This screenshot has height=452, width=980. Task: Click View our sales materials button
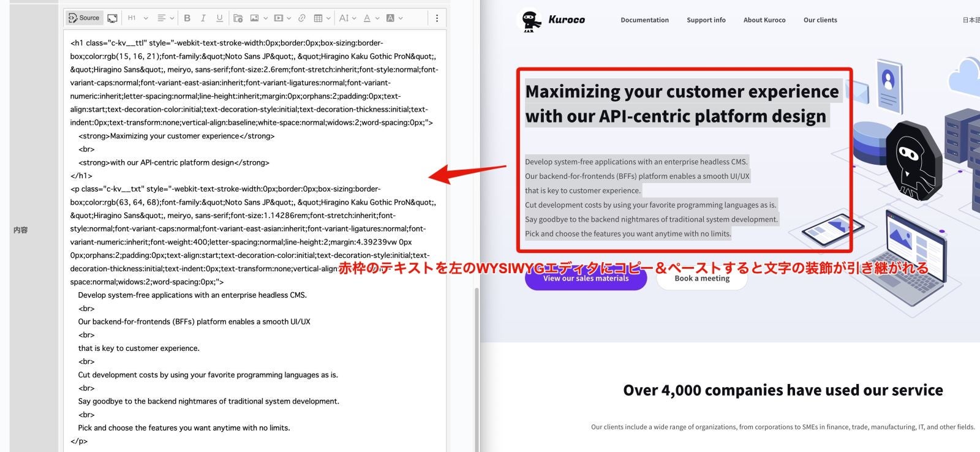click(x=586, y=279)
